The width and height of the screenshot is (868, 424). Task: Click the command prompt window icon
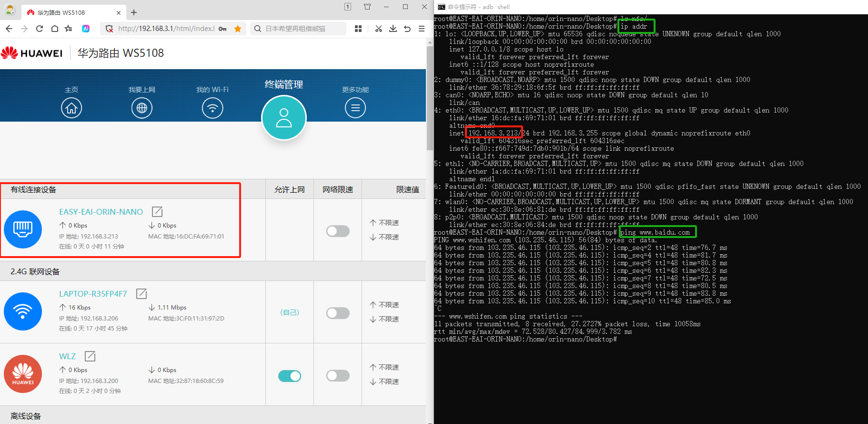click(x=442, y=7)
